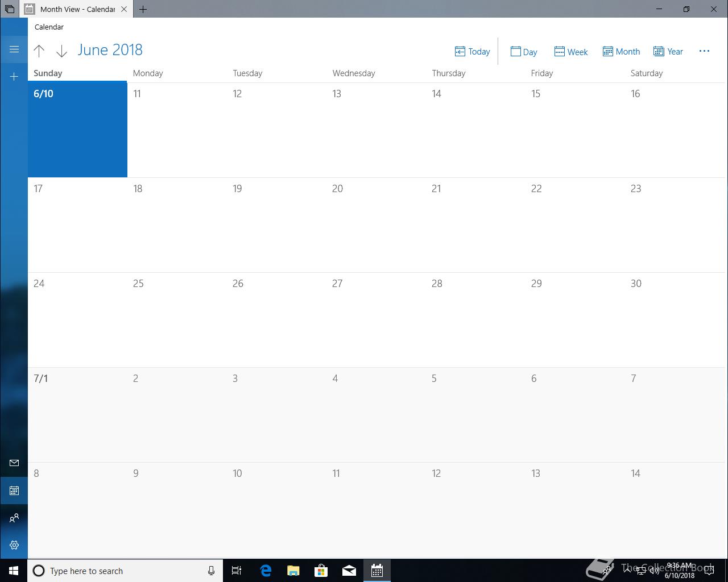
Task: Select the 7/1 day cell
Action: pyautogui.click(x=77, y=415)
